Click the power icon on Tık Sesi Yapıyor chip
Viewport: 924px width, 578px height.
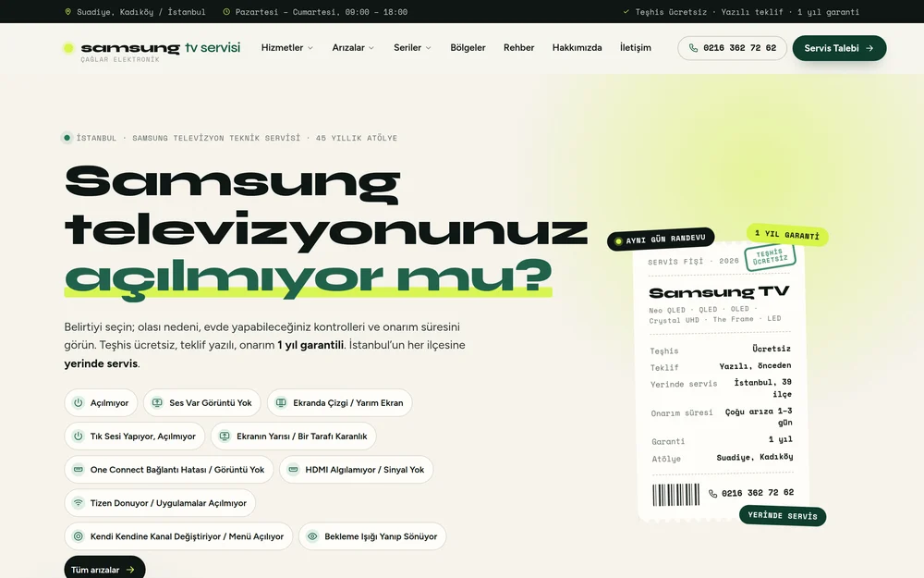click(x=78, y=437)
